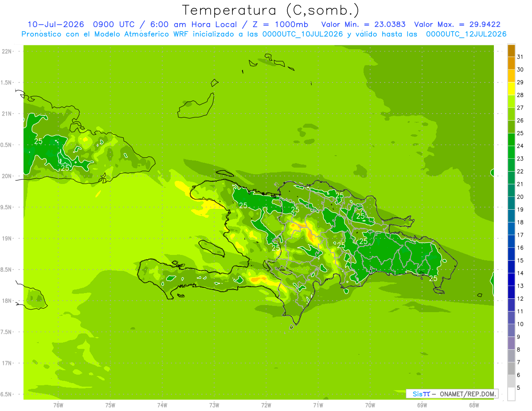Image resolution: width=532 pixels, height=411 pixels.
Task: Pick the dark blue 13–14 legend swatch
Action: (511, 279)
